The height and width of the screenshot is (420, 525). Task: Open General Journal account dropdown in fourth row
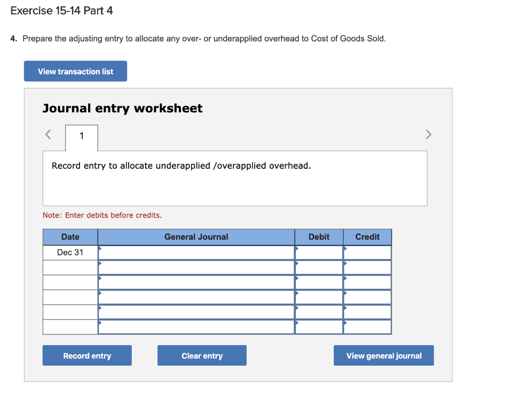196,297
